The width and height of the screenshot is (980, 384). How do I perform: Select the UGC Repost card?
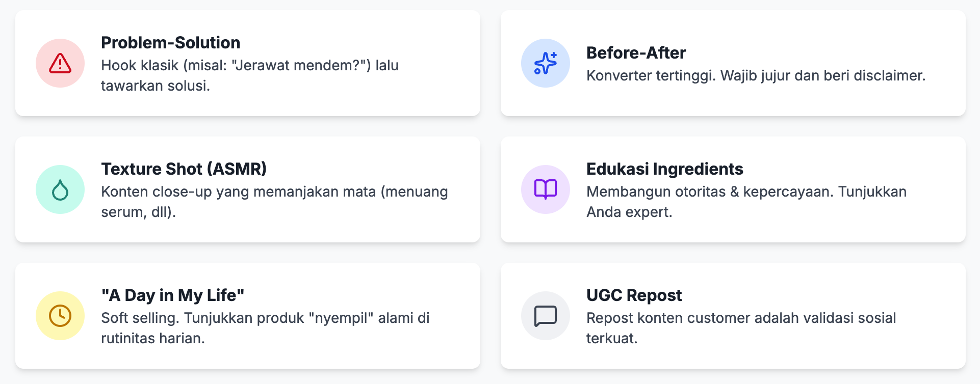732,316
